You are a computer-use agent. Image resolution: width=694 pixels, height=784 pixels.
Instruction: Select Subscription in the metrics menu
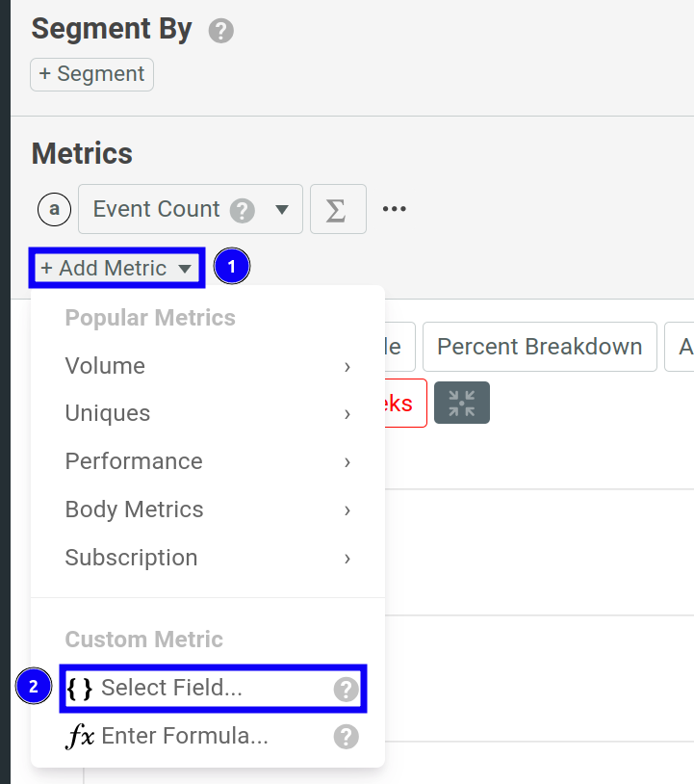coord(131,558)
